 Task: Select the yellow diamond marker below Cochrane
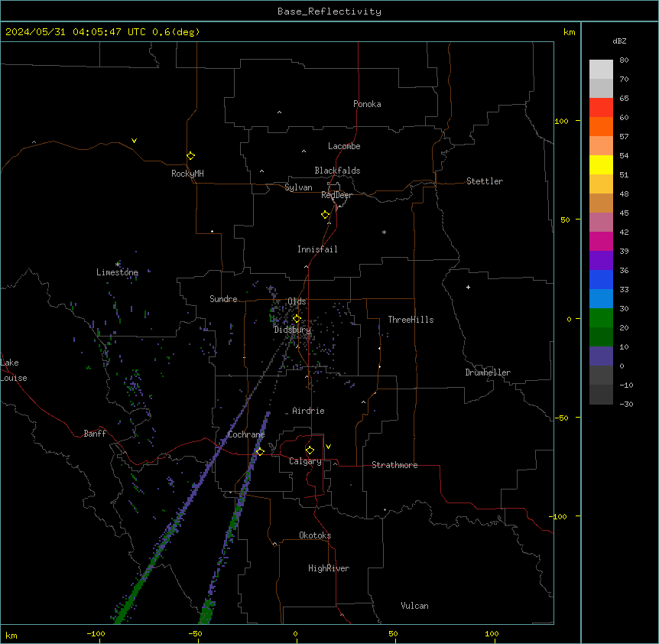[260, 451]
